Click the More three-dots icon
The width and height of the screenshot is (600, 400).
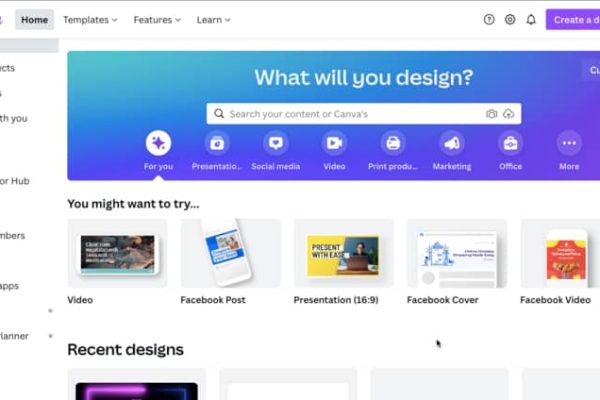point(569,143)
